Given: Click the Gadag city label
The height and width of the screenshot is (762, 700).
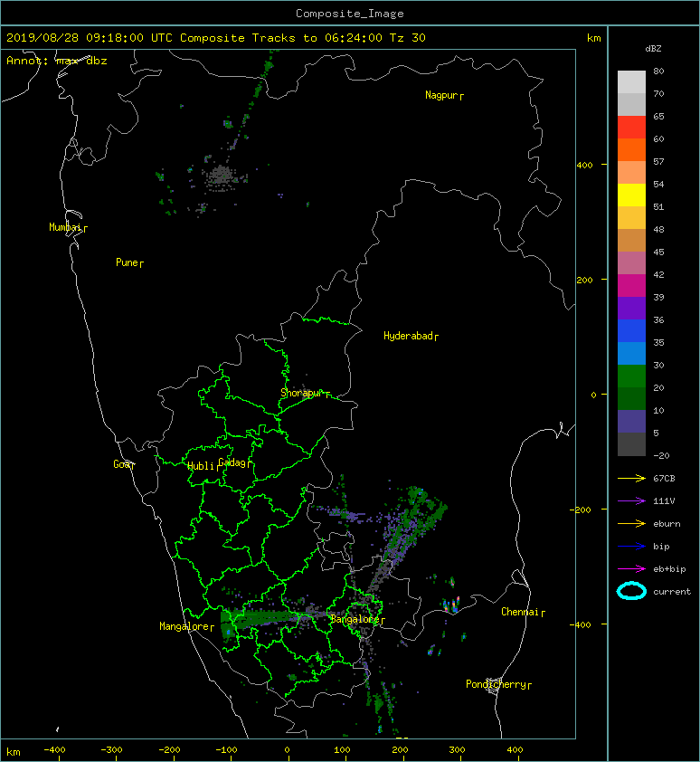Looking at the screenshot, I should click(232, 462).
